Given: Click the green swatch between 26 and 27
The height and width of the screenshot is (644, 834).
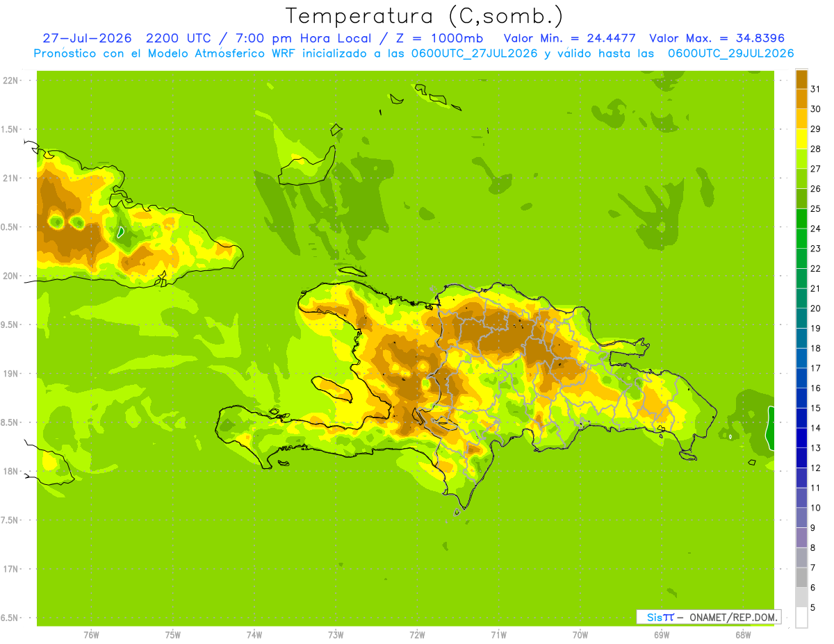Looking at the screenshot, I should point(801,179).
